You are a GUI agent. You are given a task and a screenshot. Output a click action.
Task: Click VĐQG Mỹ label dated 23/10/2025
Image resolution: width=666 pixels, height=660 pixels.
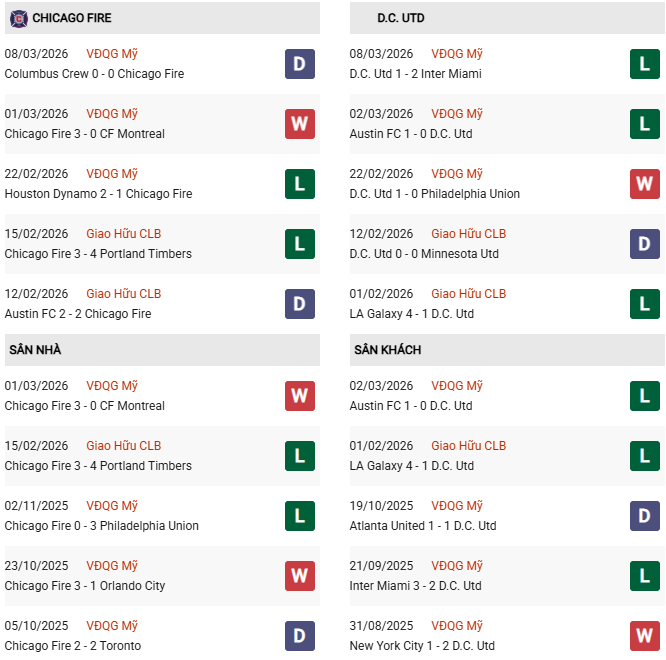click(112, 566)
